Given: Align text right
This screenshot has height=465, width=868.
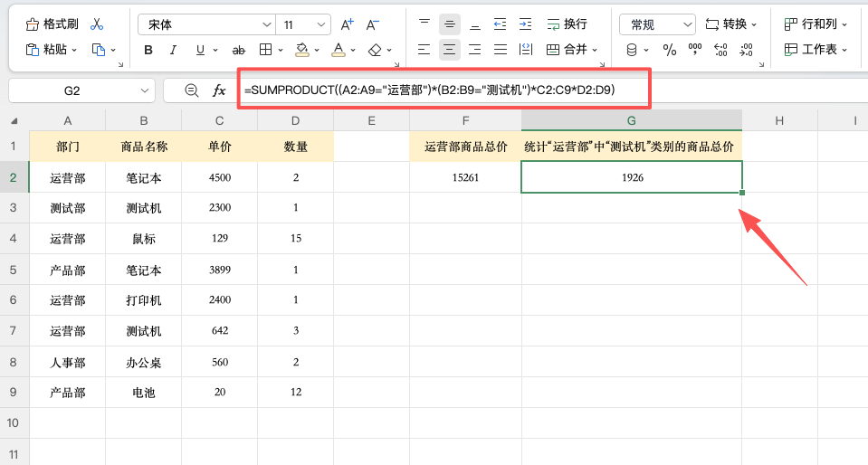Looking at the screenshot, I should click(x=475, y=50).
